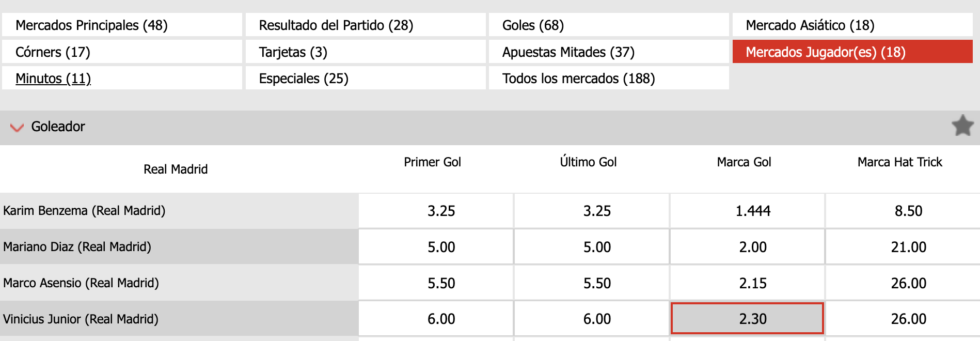This screenshot has height=341, width=980.
Task: Open Mercados Principales (48) tab
Action: pos(122,25)
